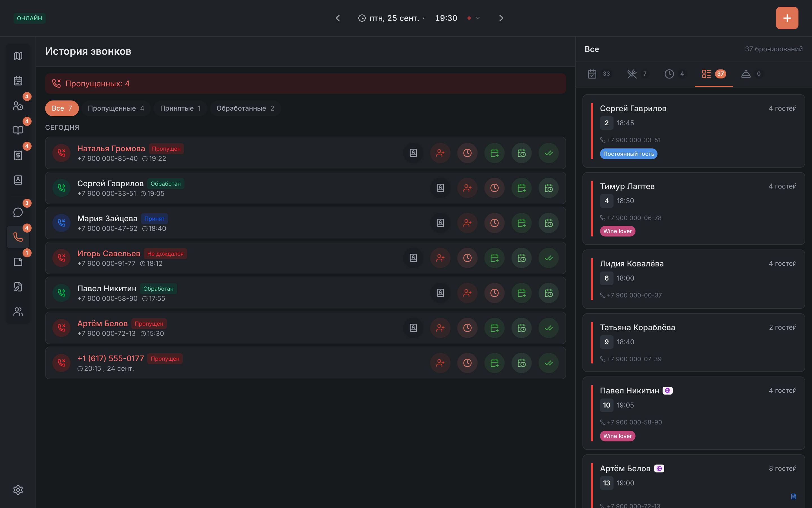The height and width of the screenshot is (508, 812).
Task: Open the calendar bookings icon in sidebar
Action: pos(18,81)
